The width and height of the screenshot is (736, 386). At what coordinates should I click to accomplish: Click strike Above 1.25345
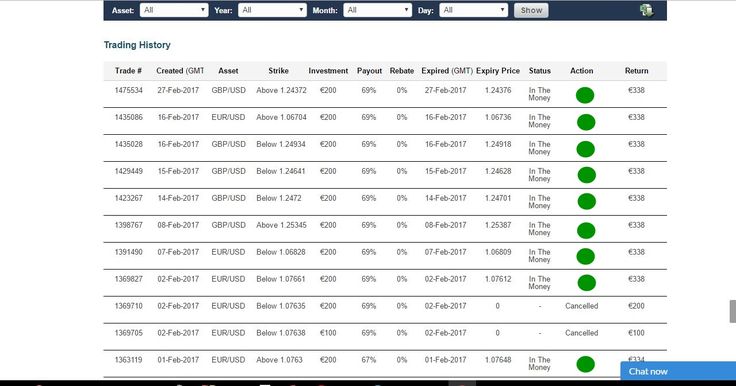point(281,225)
